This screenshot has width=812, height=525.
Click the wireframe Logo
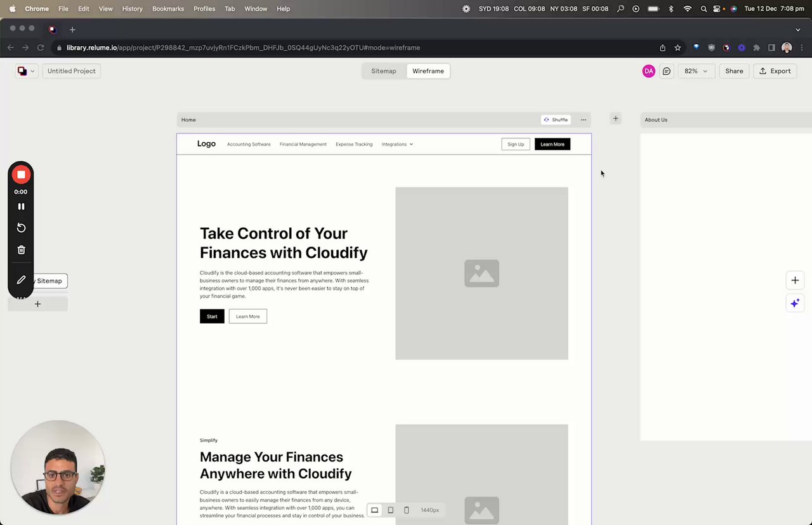tap(206, 144)
